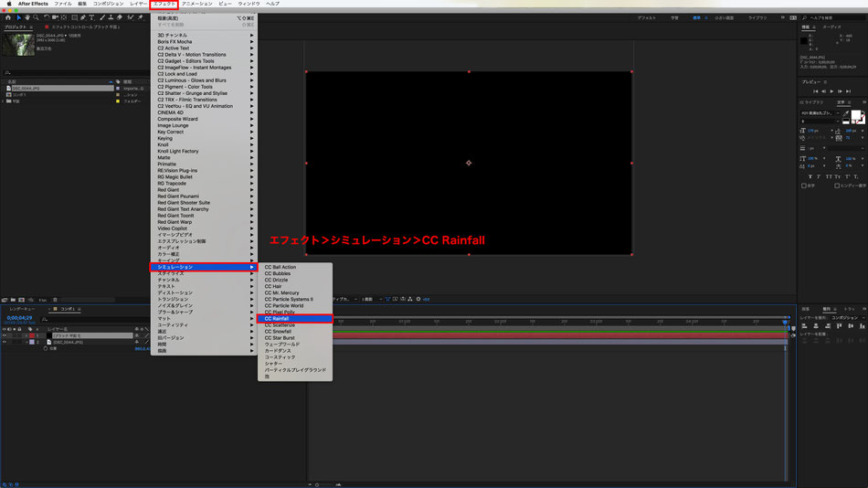The image size is (868, 488).
Task: Click Subscript text style icon
Action: pyautogui.click(x=856, y=176)
